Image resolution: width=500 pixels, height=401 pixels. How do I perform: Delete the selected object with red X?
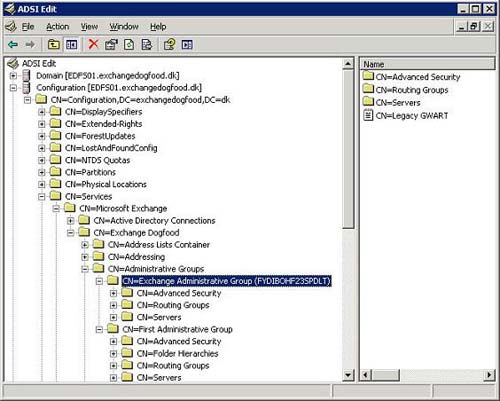click(94, 44)
